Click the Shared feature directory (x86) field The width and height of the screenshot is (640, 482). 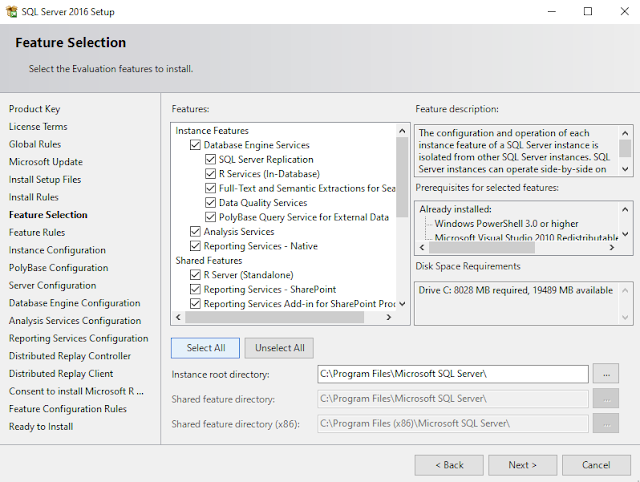tap(453, 424)
